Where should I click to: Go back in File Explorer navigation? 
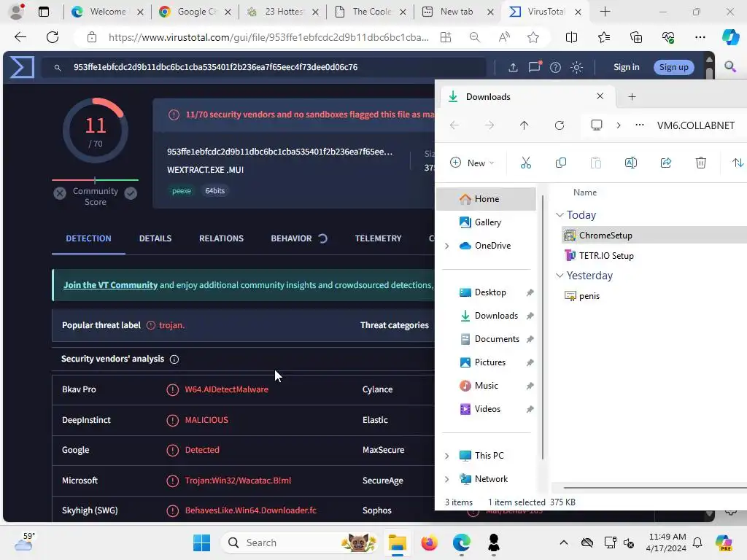pos(454,125)
